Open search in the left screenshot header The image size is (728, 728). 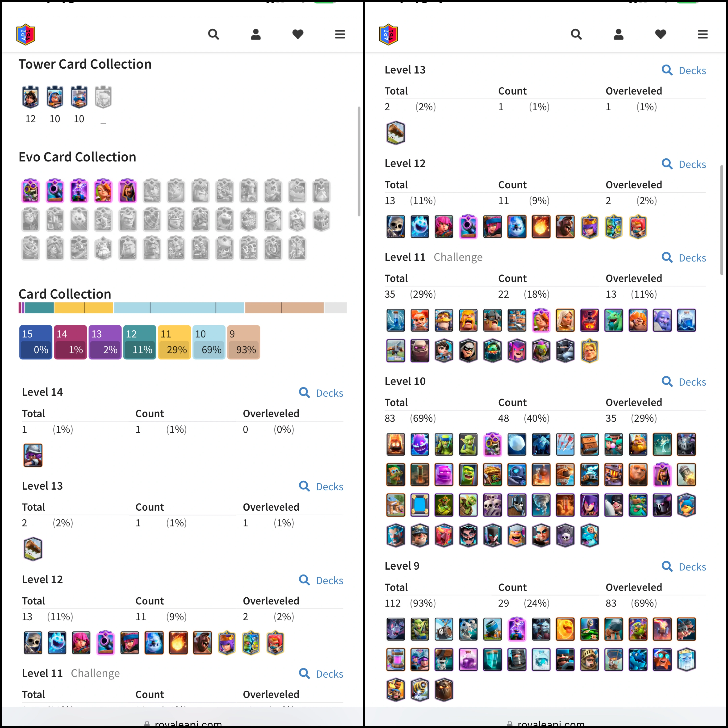tap(213, 34)
